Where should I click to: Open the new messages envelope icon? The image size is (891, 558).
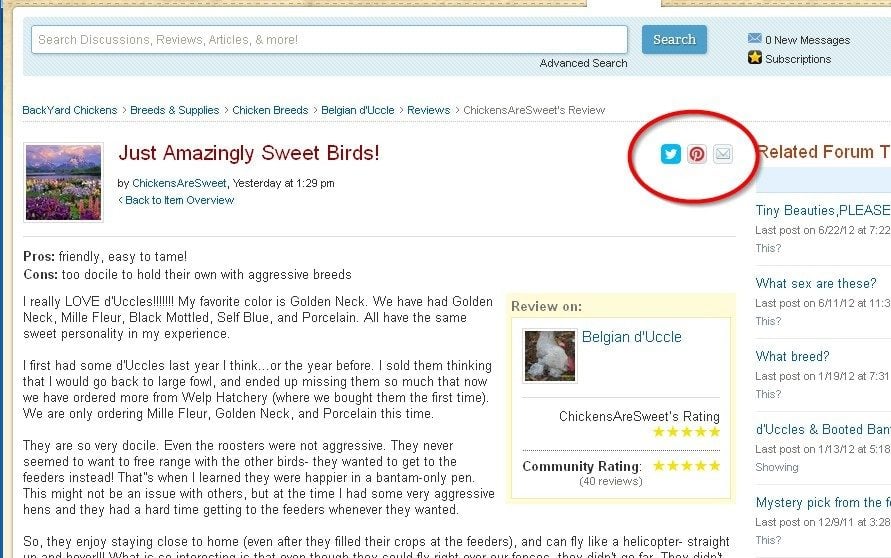(755, 38)
